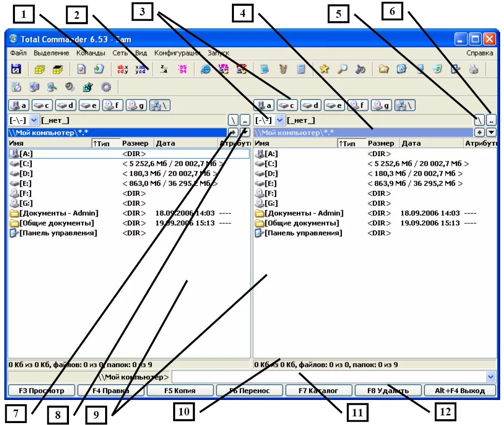Select [Общие документы] in left panel
Image resolution: width=504 pixels, height=425 pixels.
coord(129,223)
